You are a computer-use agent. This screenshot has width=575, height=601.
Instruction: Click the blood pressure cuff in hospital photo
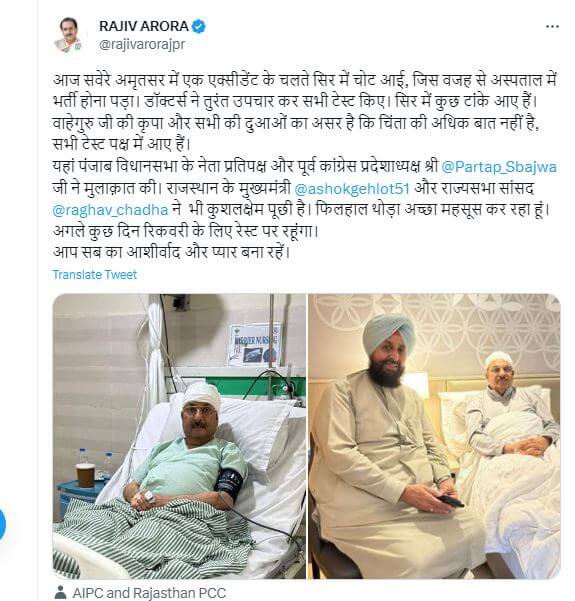click(229, 484)
